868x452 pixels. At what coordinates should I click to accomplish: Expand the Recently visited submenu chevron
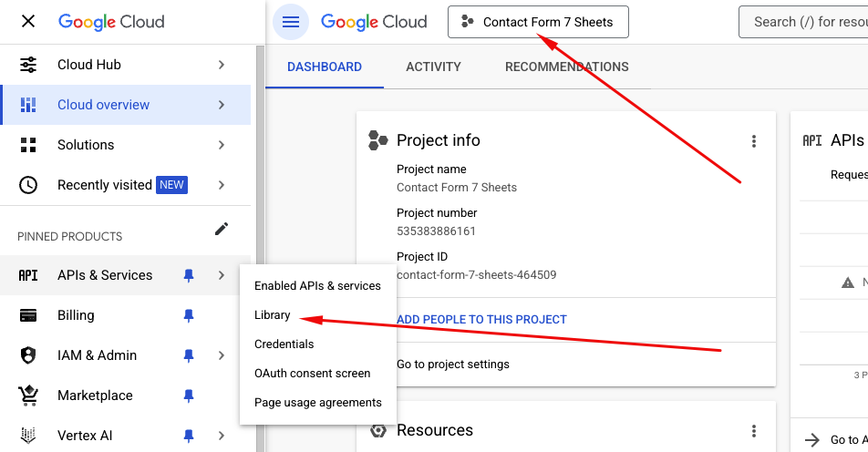tap(222, 185)
